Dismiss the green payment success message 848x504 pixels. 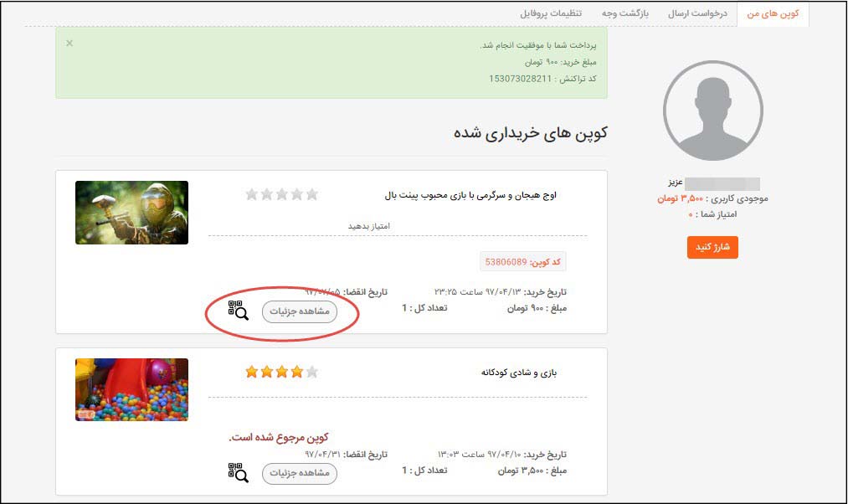point(69,43)
